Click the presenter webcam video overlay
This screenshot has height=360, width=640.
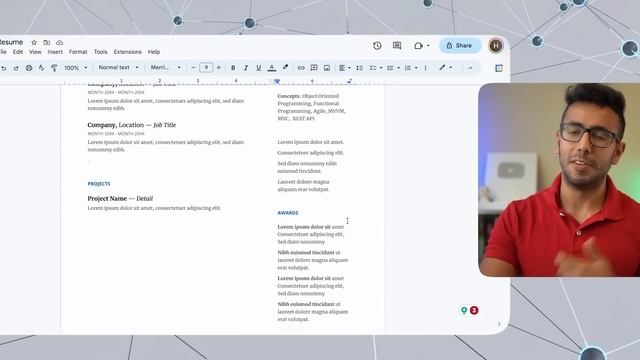click(x=559, y=180)
